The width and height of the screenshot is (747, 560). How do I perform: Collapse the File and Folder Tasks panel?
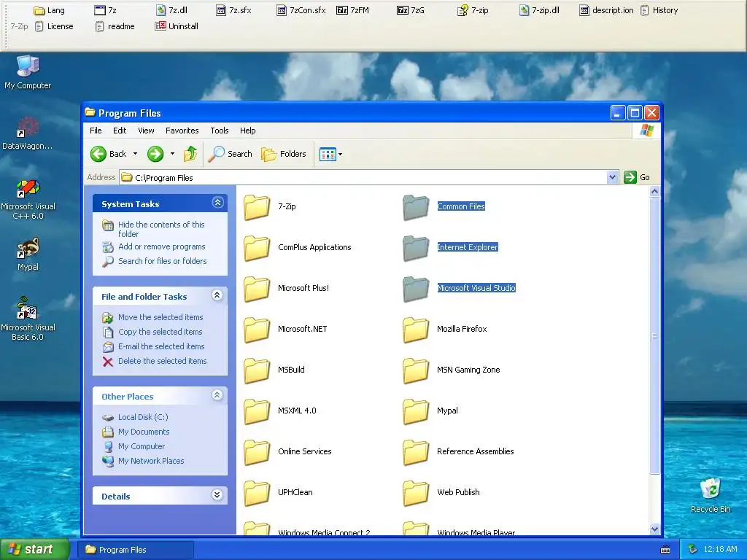click(x=217, y=295)
